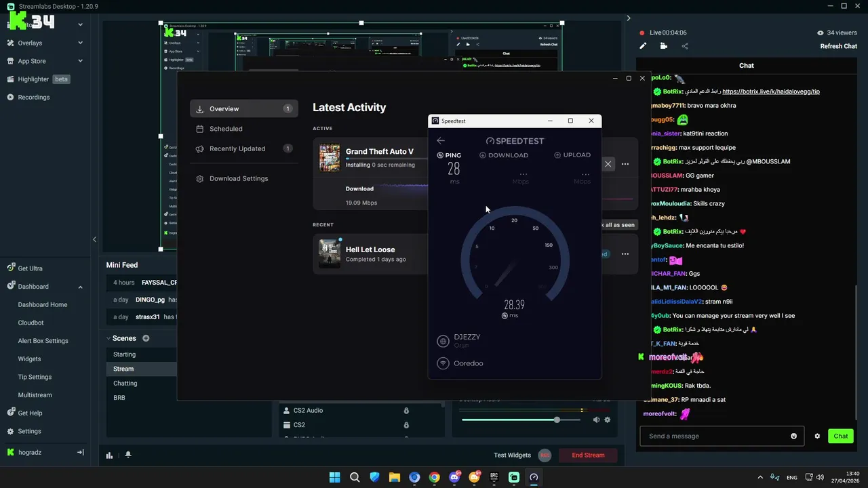This screenshot has height=488, width=868.
Task: Open the Highlighter beta section
Action: (39, 79)
